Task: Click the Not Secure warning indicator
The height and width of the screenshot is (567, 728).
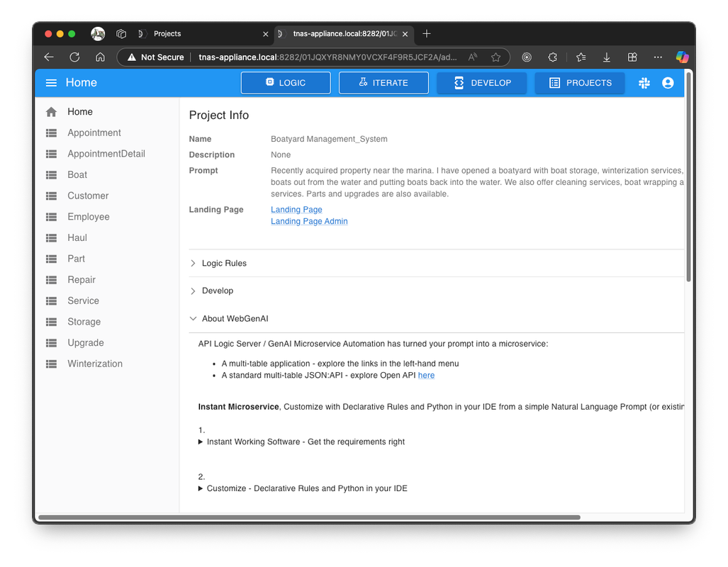Action: [155, 57]
